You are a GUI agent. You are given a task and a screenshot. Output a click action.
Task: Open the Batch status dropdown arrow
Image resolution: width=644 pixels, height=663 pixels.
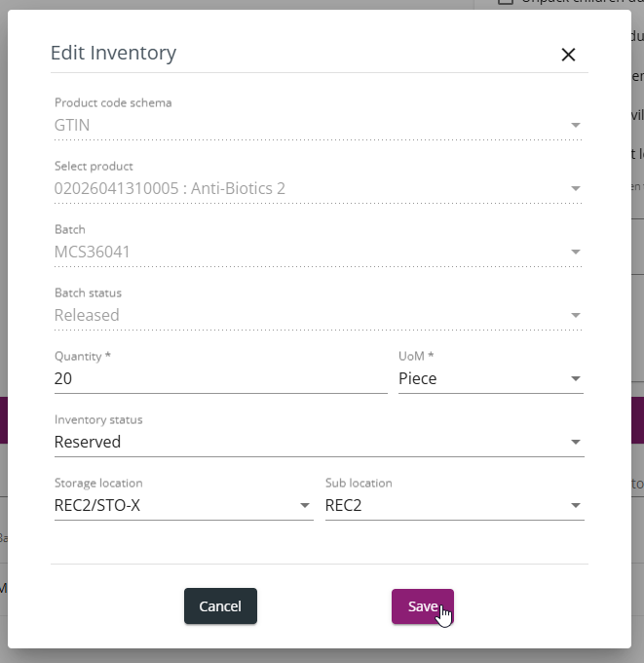[575, 316]
